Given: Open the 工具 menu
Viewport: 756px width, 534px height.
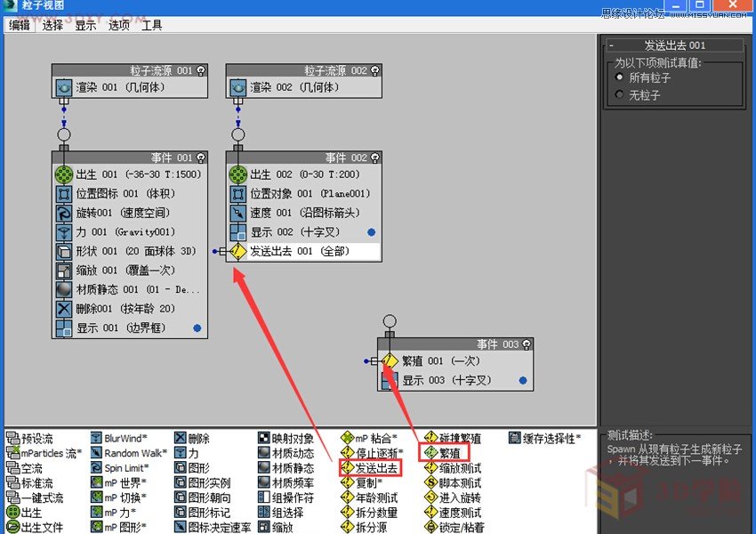Looking at the screenshot, I should point(152,25).
